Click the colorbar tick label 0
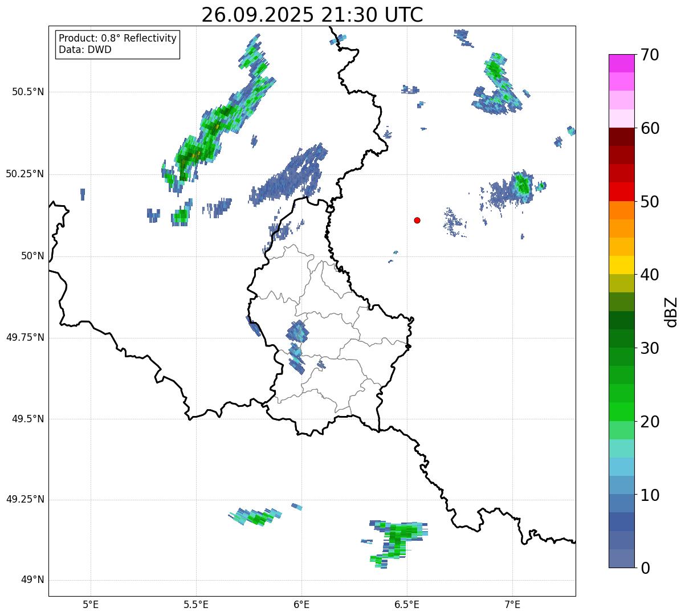This screenshot has height=616, width=685. tap(645, 568)
